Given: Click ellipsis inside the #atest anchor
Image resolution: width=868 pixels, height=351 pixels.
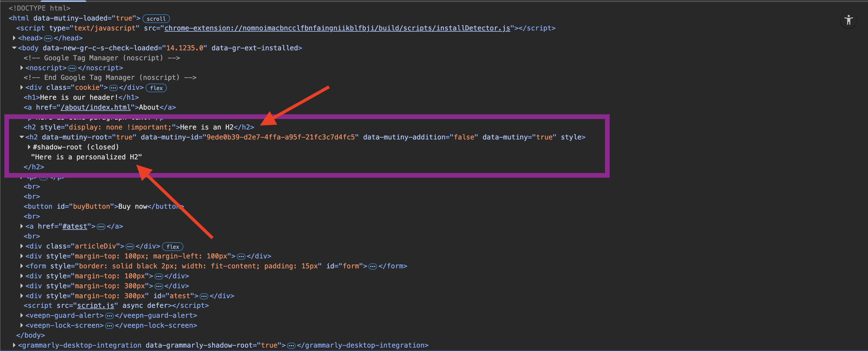Looking at the screenshot, I should (x=101, y=226).
